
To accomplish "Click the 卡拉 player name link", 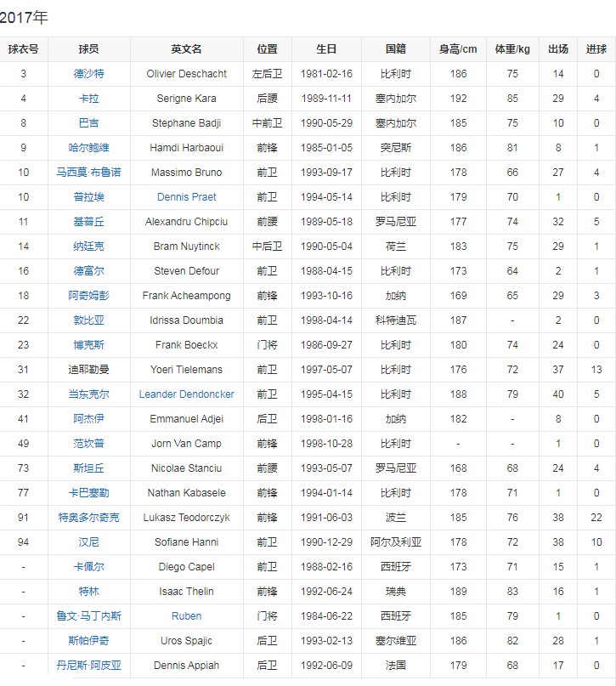I will (x=88, y=99).
